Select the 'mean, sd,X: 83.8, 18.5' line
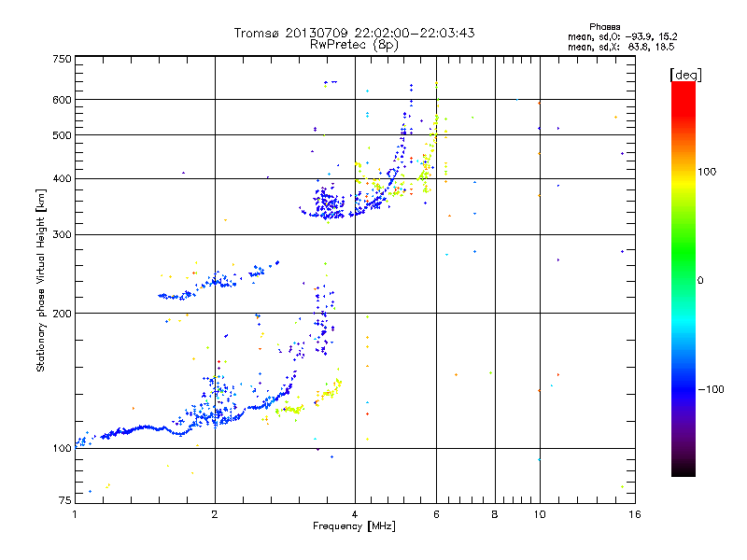 point(621,48)
